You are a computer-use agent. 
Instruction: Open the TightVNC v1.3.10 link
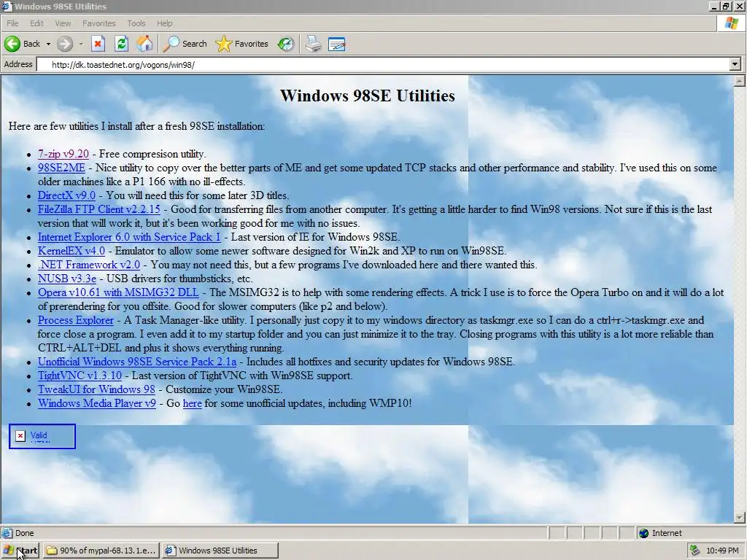(80, 376)
